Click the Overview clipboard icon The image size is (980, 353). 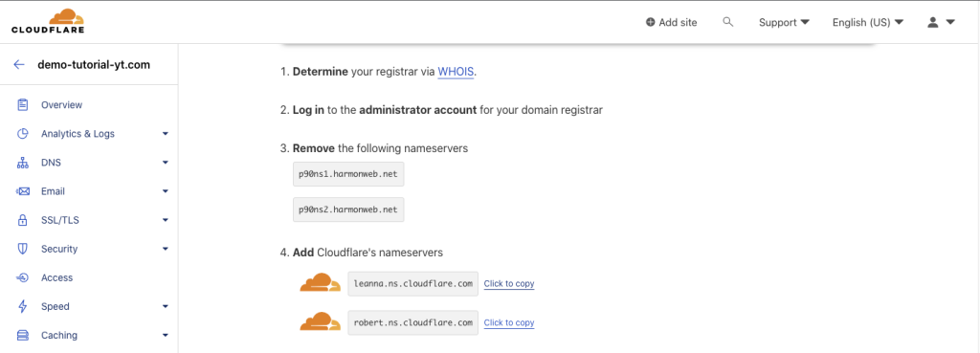pos(23,105)
